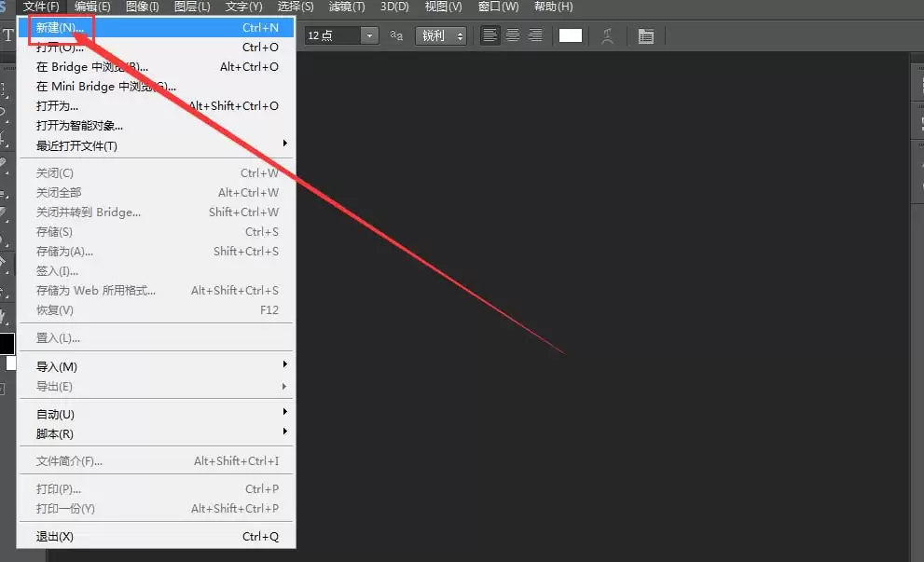Open the 滤镜(T) menu
Image resolution: width=924 pixels, height=562 pixels.
coord(347,7)
